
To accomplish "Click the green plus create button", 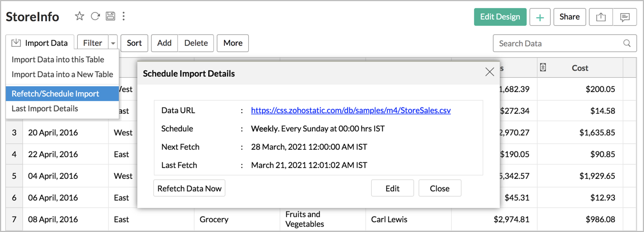I will coord(539,17).
